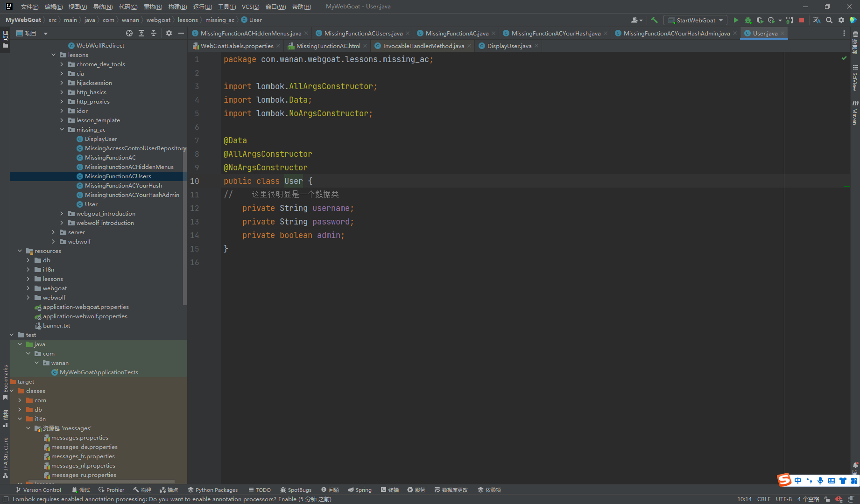
Task: Expand the classes com folder in target
Action: (x=20, y=400)
